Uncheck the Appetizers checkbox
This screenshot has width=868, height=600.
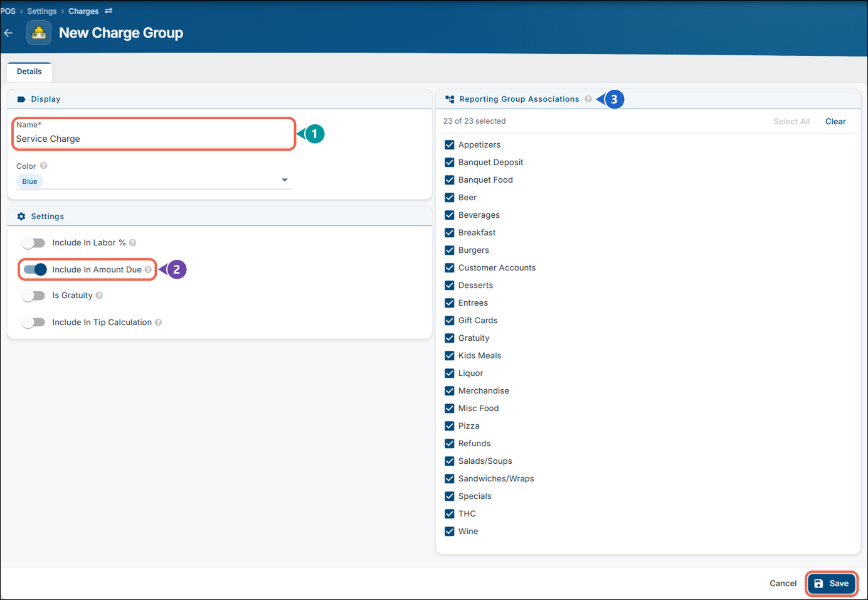point(449,144)
